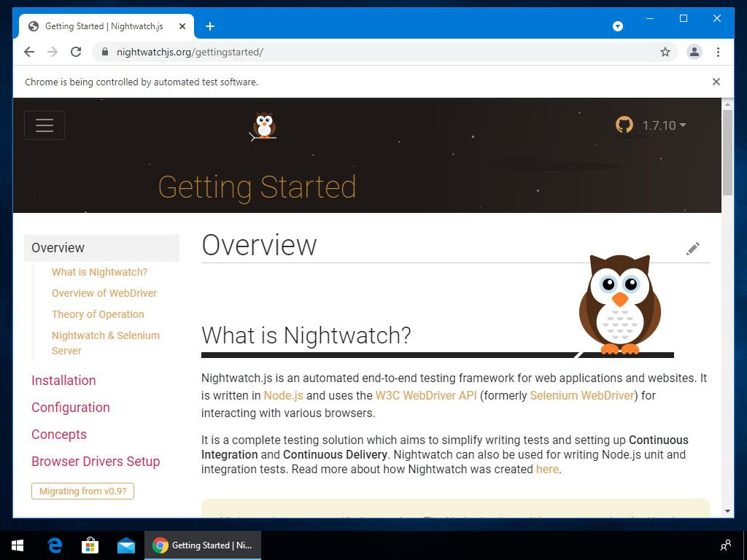This screenshot has width=747, height=560.
Task: Open Microsoft Store from taskbar
Action: click(90, 545)
